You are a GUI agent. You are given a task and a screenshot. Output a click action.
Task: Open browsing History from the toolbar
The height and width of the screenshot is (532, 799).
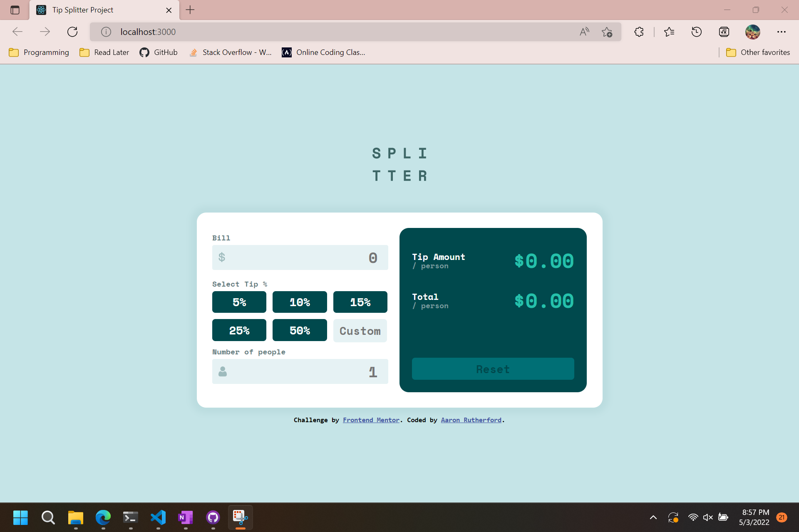click(696, 32)
